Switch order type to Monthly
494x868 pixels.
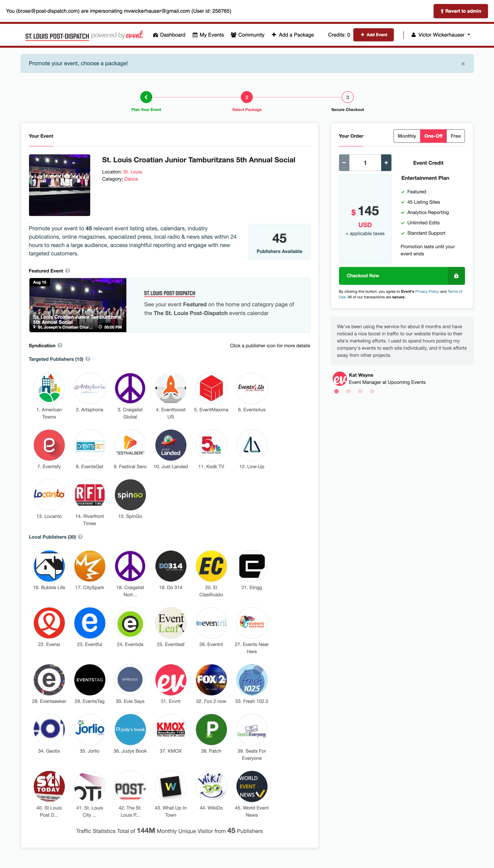tap(407, 136)
